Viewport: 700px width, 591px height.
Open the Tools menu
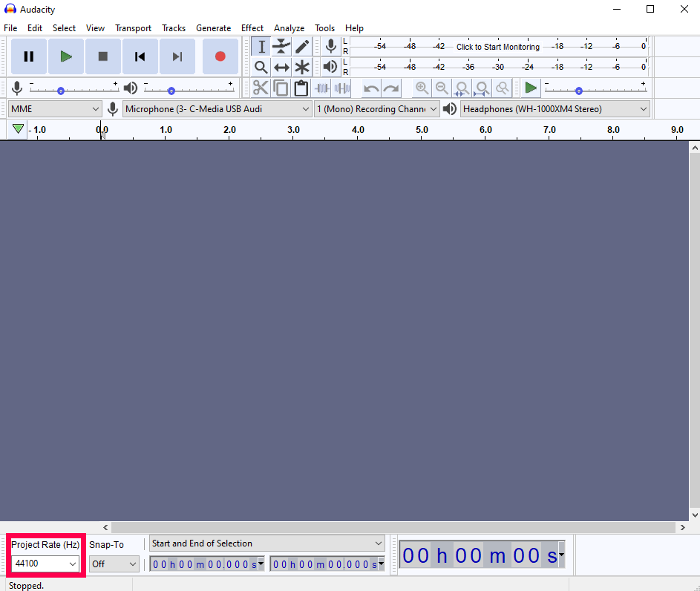pyautogui.click(x=324, y=28)
